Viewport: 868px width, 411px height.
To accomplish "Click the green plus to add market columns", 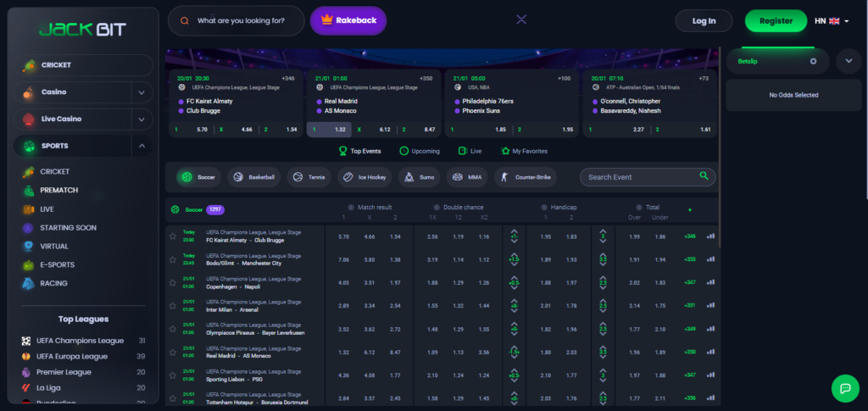I will pyautogui.click(x=690, y=209).
